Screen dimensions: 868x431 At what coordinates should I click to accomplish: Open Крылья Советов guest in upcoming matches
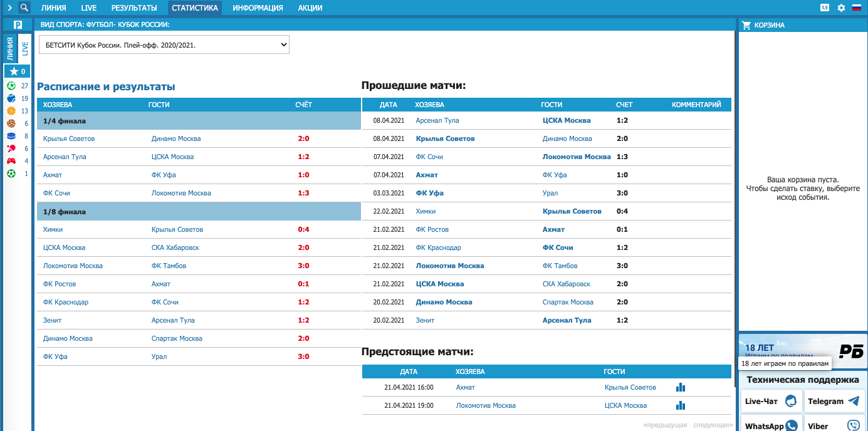630,387
